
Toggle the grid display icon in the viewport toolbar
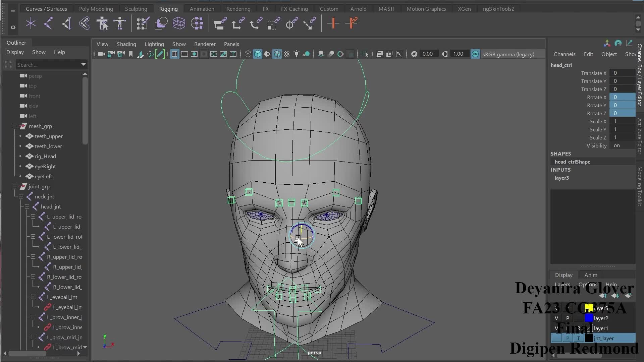[x=175, y=54]
